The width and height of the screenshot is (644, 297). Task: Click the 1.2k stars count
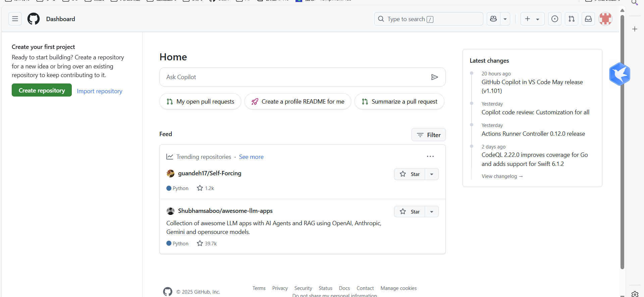click(205, 188)
